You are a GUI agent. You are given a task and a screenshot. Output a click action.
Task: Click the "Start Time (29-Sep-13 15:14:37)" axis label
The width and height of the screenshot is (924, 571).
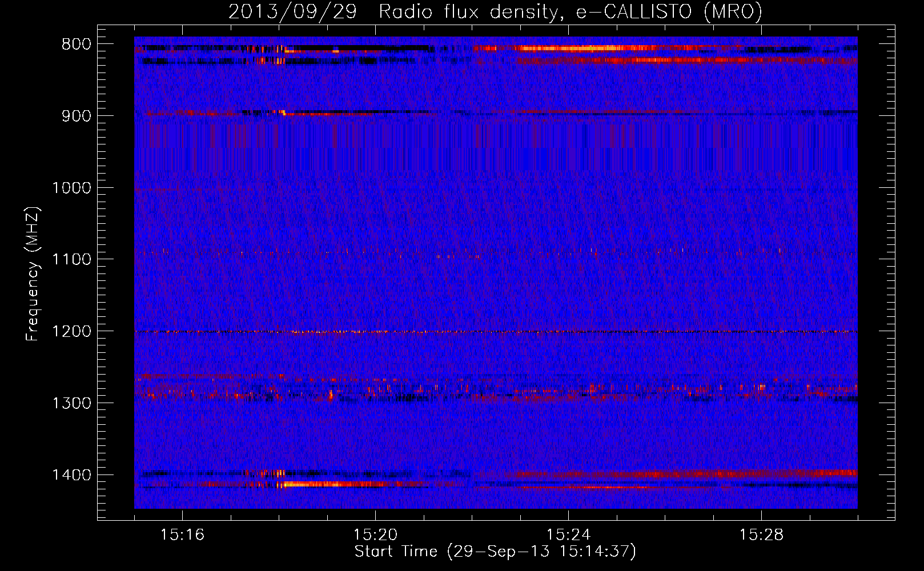[495, 552]
